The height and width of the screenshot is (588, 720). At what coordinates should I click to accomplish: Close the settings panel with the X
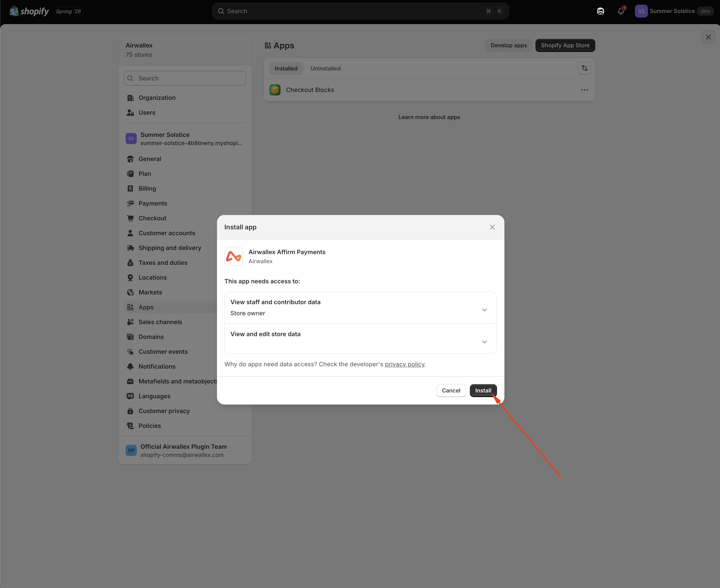pos(708,37)
